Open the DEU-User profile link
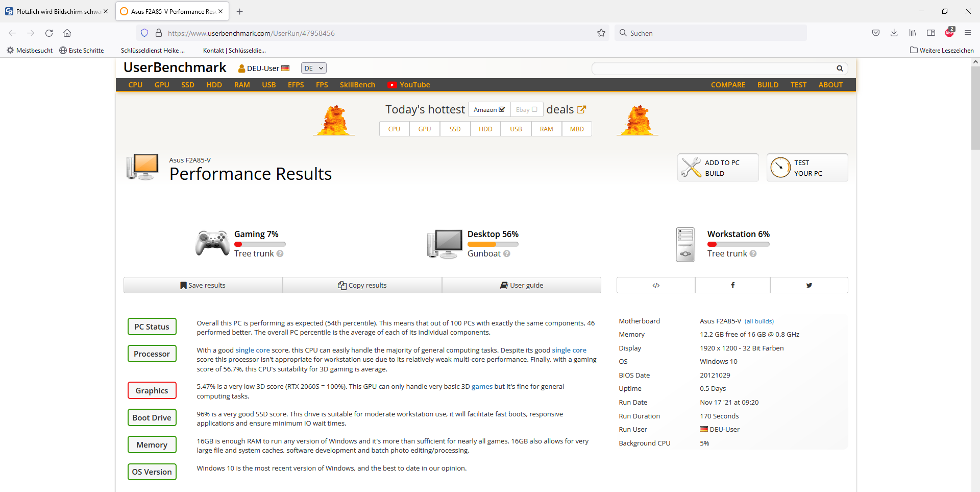The image size is (980, 492). [x=263, y=68]
